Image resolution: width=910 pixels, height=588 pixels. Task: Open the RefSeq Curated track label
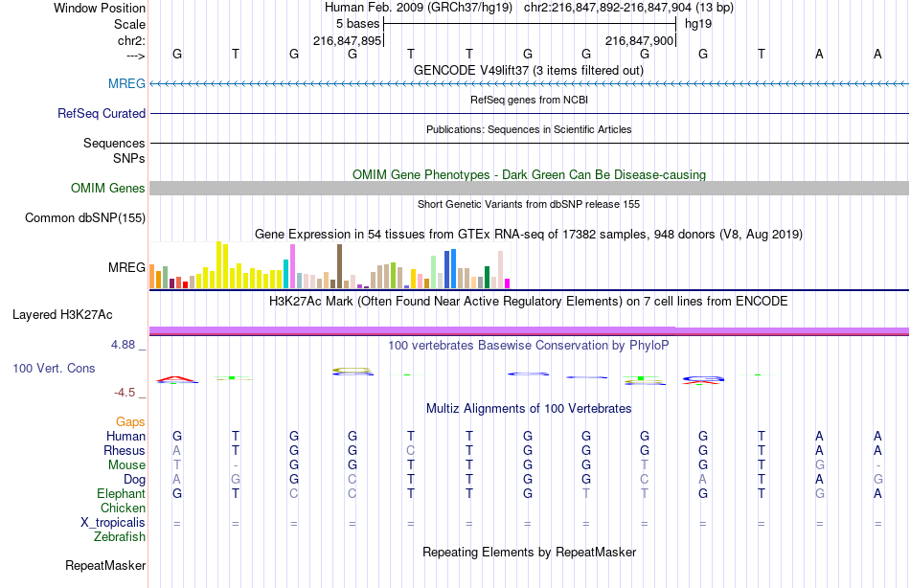pyautogui.click(x=101, y=113)
